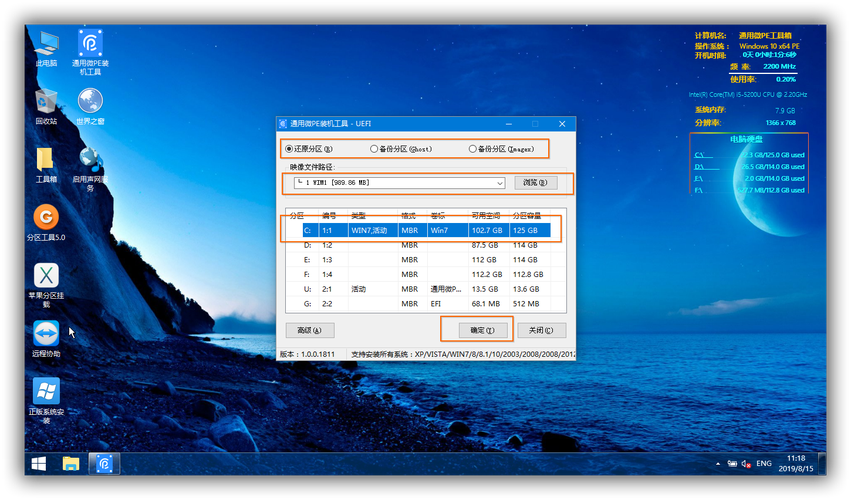Image resolution: width=851 pixels, height=500 pixels.
Task: Click the 关闭 close button in dialog
Action: pyautogui.click(x=541, y=330)
